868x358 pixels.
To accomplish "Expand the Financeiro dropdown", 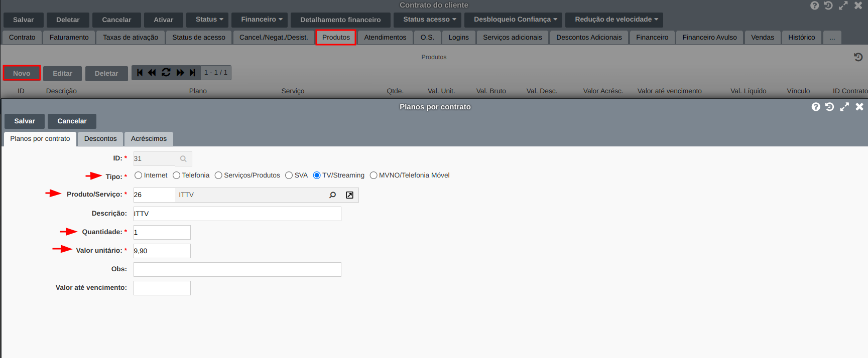I will [261, 20].
